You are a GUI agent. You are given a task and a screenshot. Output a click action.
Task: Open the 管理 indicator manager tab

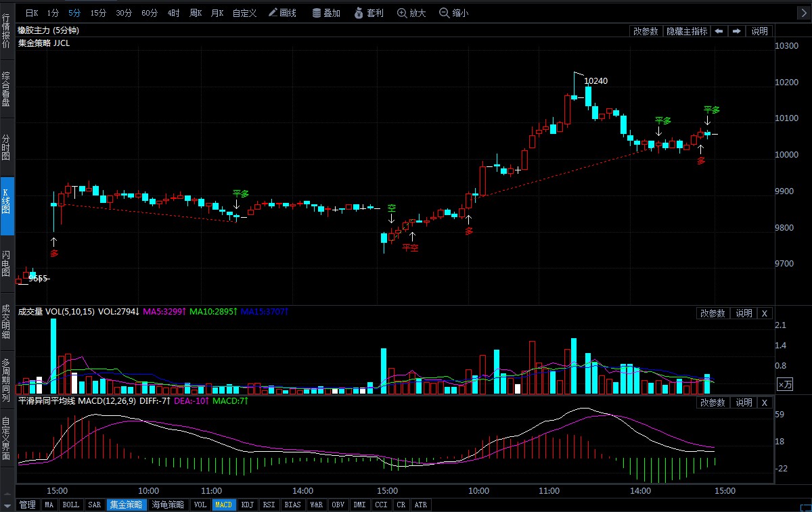[x=27, y=505]
